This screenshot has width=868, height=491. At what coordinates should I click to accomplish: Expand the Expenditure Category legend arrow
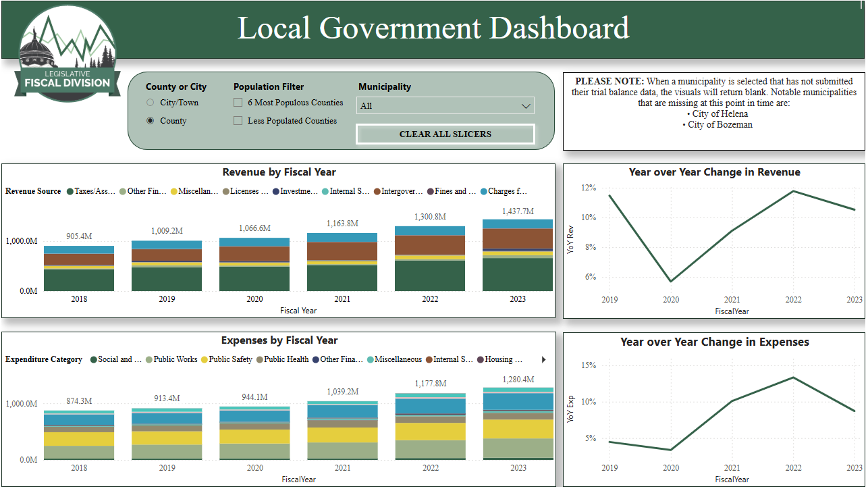coord(544,360)
